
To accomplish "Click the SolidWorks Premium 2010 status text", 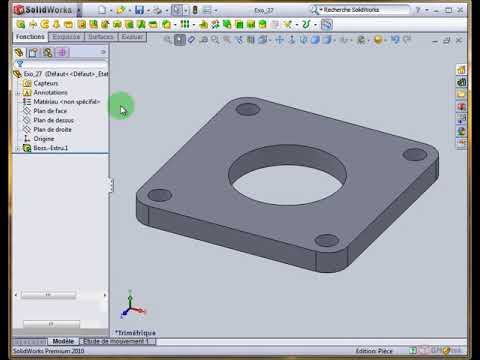I will pyautogui.click(x=49, y=351).
